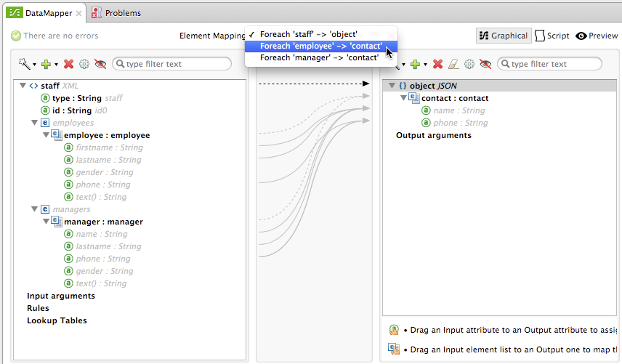622x364 pixels.
Task: Click the input pane magic wand icon
Action: 25,64
